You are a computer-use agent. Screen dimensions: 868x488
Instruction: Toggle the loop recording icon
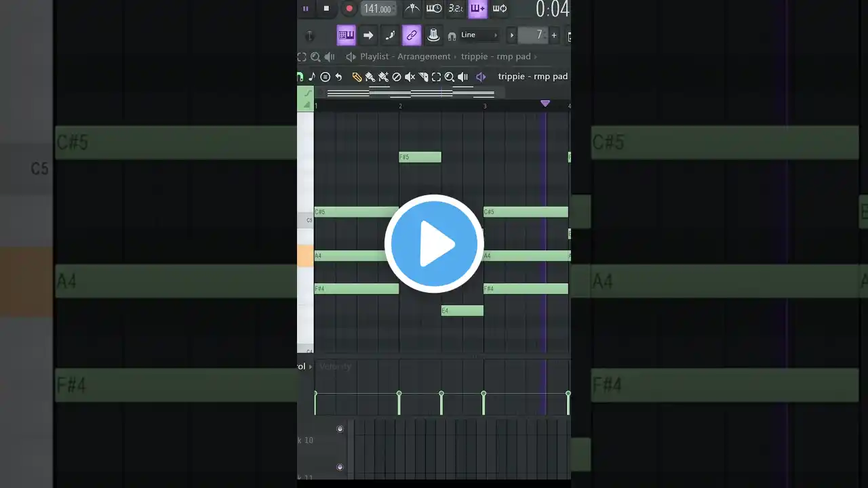coord(500,9)
